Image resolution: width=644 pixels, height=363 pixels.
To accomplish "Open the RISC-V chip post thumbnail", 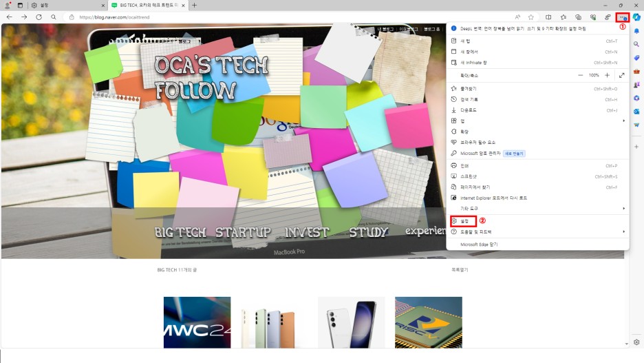I will coord(429,322).
